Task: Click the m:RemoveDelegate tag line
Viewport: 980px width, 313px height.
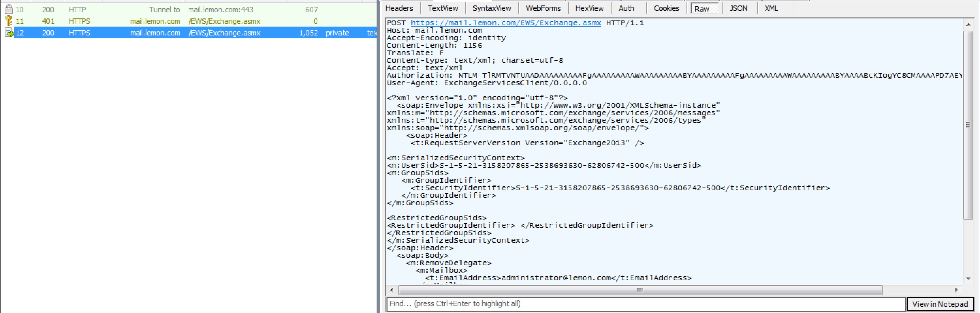Action: [449, 263]
